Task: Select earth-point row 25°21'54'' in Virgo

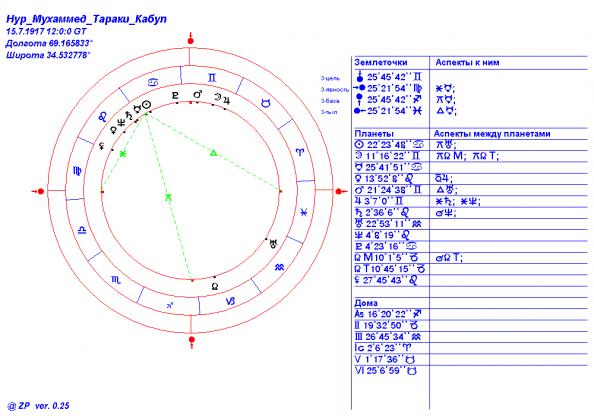Action: point(388,88)
